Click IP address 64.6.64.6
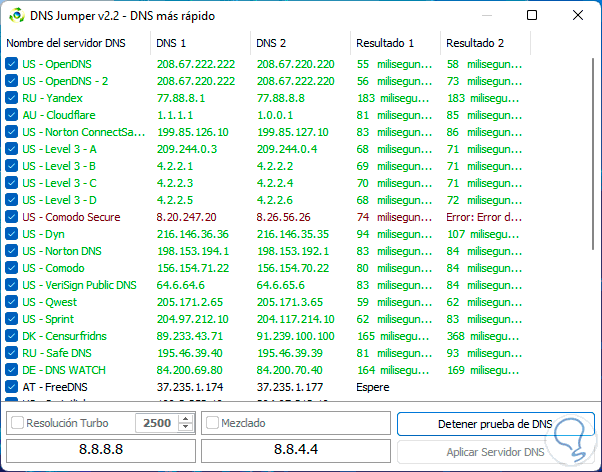Image resolution: width=602 pixels, height=472 pixels. pyautogui.click(x=180, y=285)
